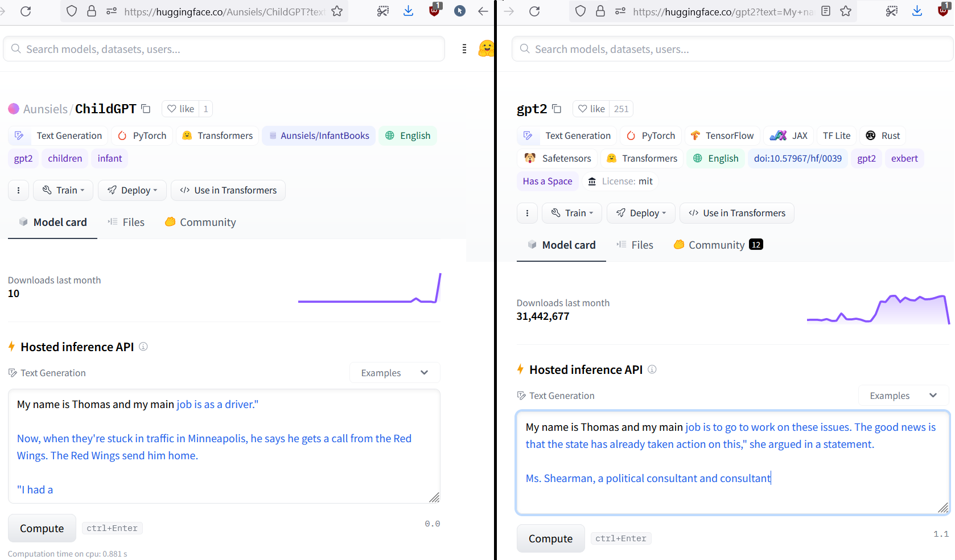Switch to gpt2 Files tab

[635, 245]
